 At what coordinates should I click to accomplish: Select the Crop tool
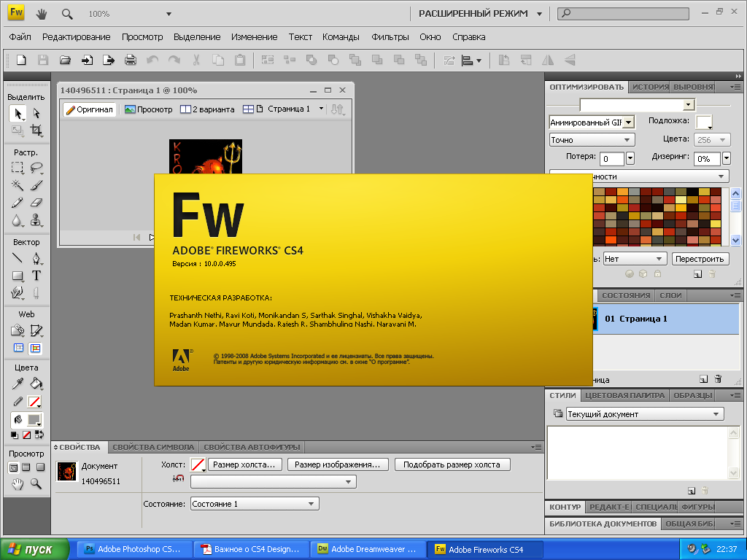tap(36, 130)
